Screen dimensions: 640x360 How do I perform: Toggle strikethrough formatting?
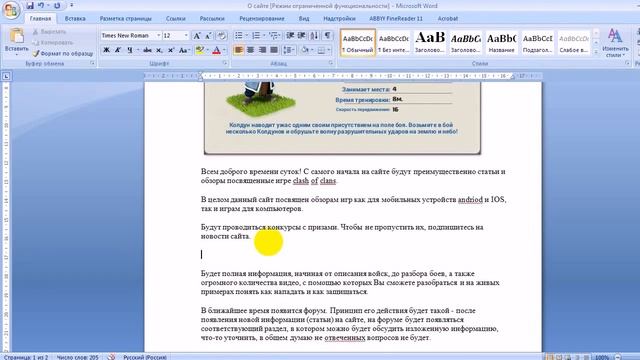tap(147, 50)
